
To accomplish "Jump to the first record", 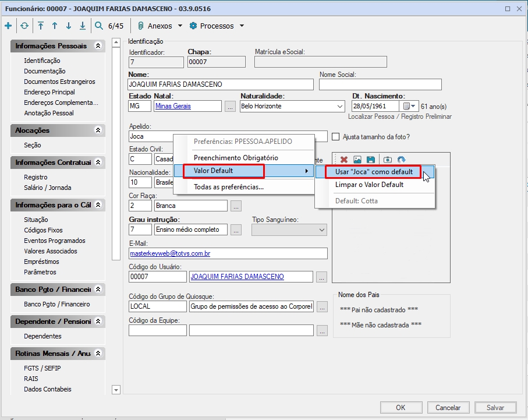I will pyautogui.click(x=41, y=26).
